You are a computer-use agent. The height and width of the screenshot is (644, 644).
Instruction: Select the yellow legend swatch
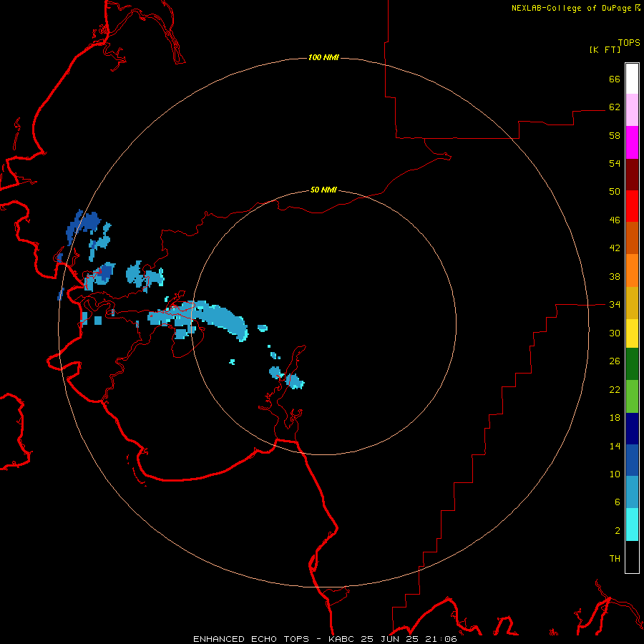[632, 333]
